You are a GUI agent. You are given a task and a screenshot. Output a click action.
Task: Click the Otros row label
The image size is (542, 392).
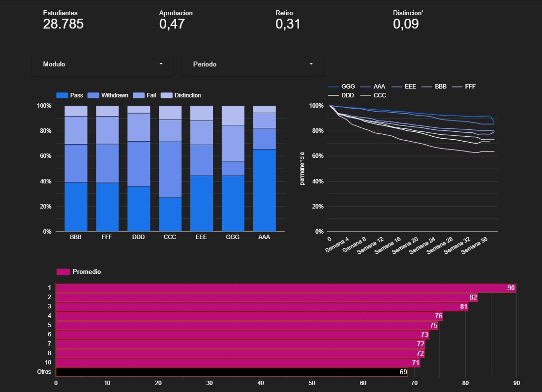[x=44, y=372]
